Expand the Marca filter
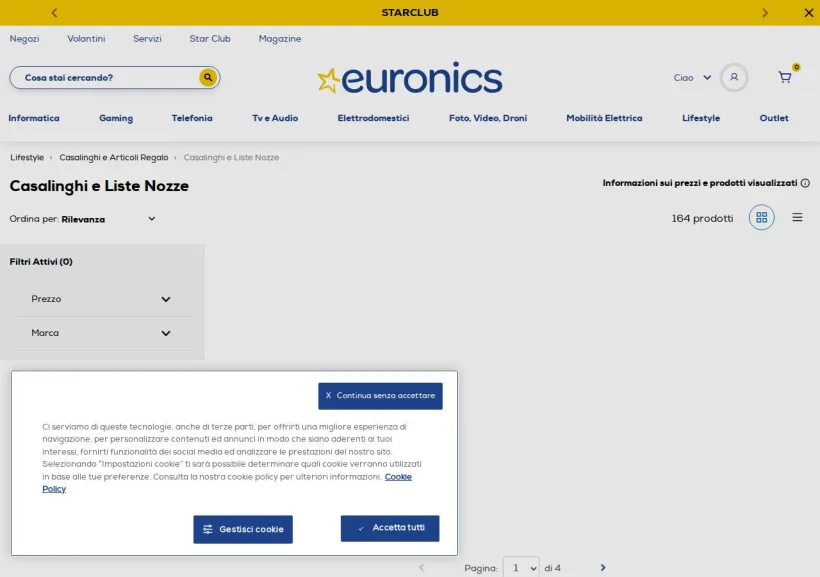 [101, 333]
